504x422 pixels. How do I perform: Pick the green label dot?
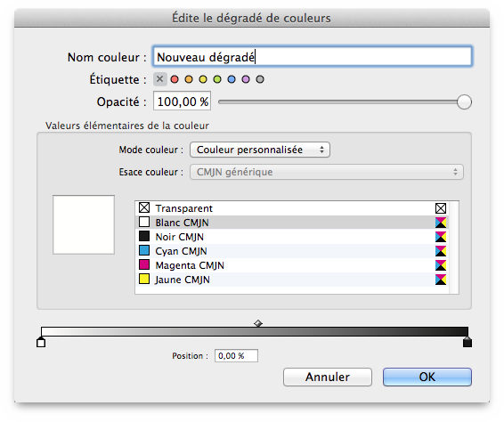217,79
